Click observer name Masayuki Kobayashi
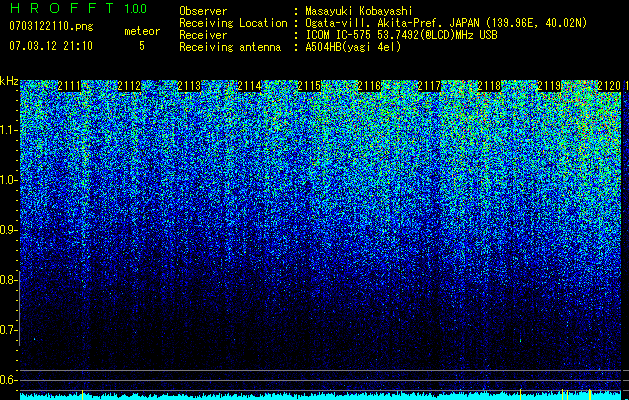 pyautogui.click(x=359, y=11)
